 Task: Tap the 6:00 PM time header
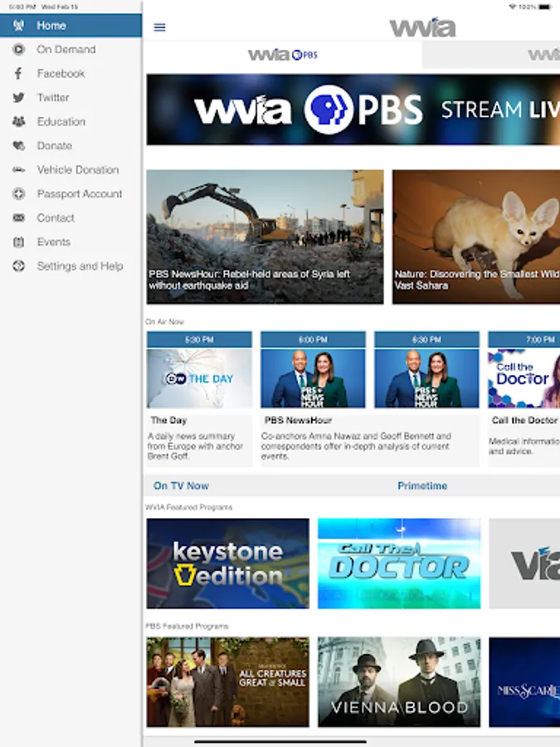coord(313,339)
